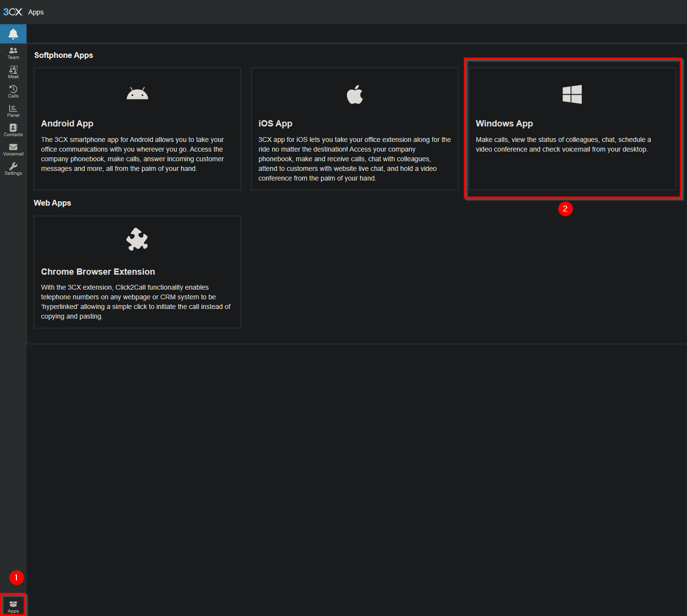Click the Windows logo icon

(x=572, y=95)
